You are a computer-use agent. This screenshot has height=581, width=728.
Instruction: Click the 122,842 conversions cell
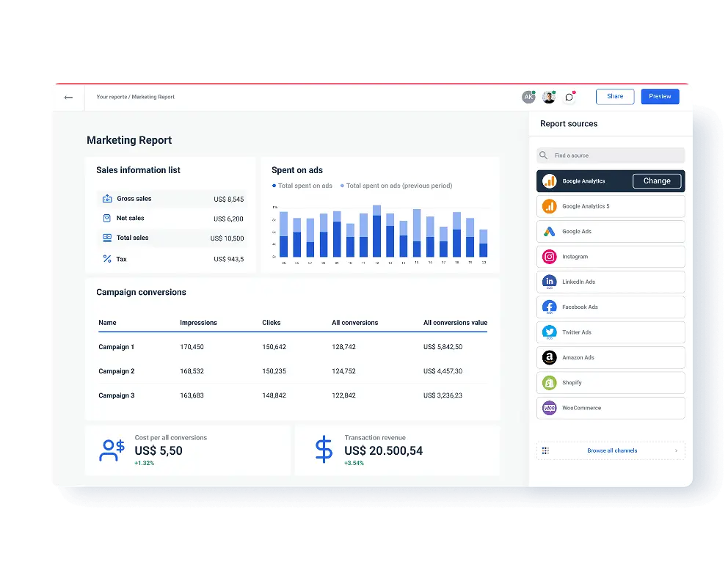click(x=343, y=395)
